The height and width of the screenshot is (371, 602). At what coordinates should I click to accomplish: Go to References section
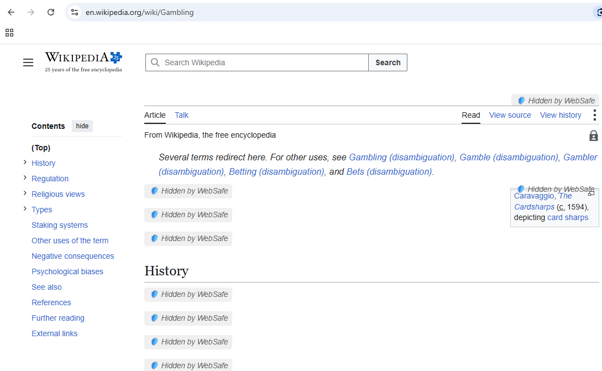51,302
